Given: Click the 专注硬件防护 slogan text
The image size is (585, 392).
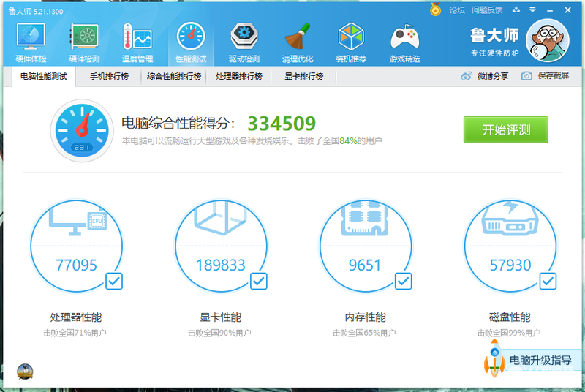Looking at the screenshot, I should tap(494, 53).
